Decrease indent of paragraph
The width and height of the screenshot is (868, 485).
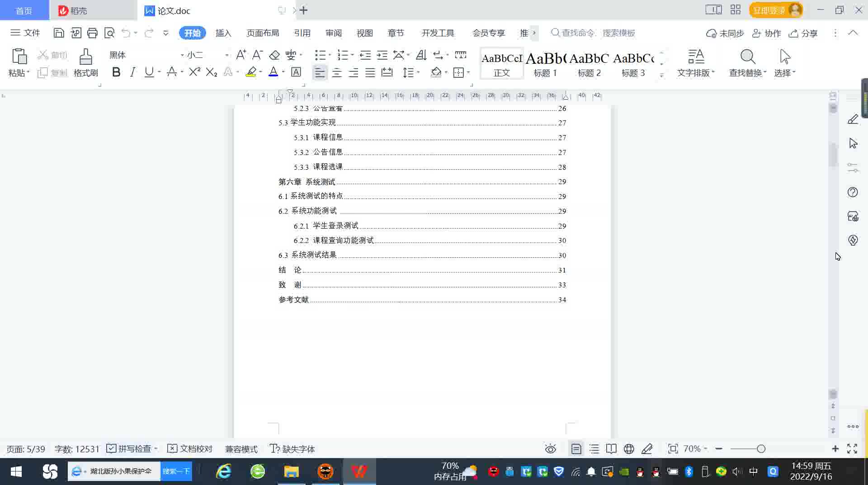click(365, 55)
